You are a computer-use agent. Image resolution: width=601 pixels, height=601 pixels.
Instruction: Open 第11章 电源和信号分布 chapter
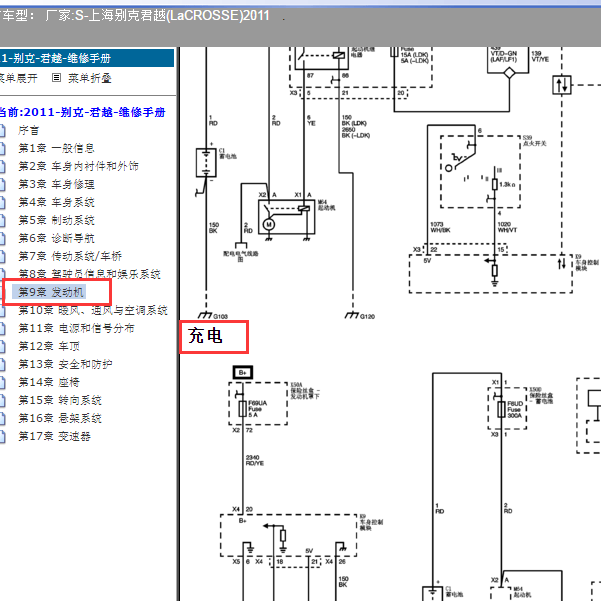click(x=77, y=328)
